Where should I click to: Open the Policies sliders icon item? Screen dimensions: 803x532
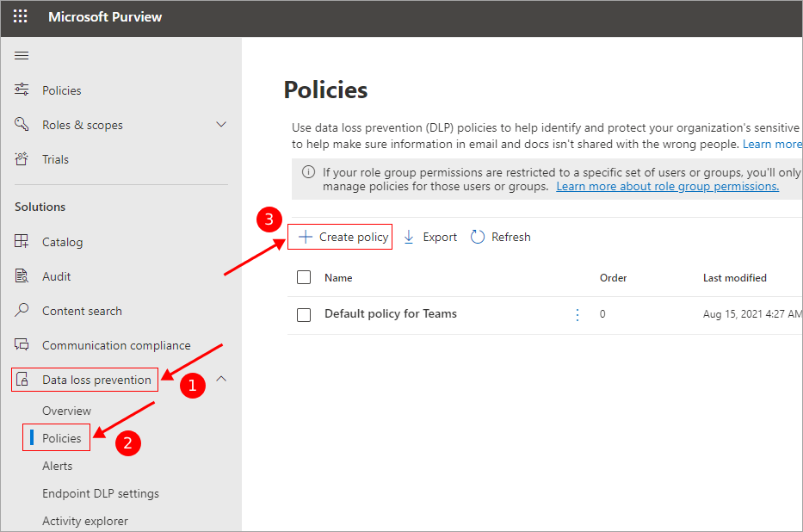click(x=22, y=90)
